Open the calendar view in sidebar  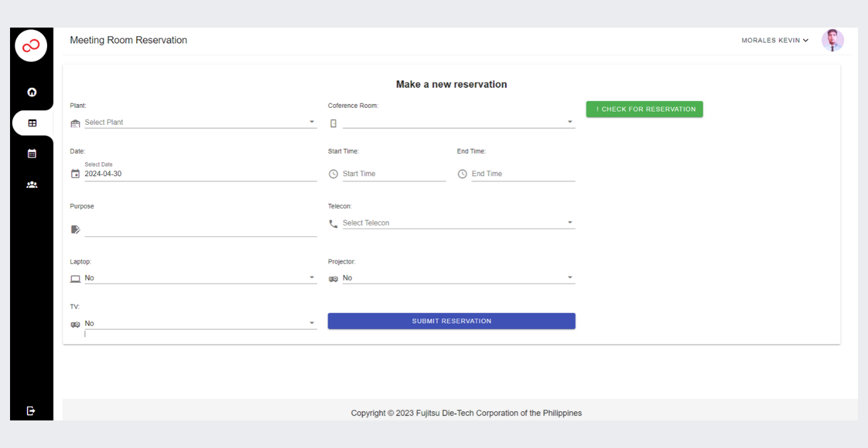pyautogui.click(x=32, y=154)
